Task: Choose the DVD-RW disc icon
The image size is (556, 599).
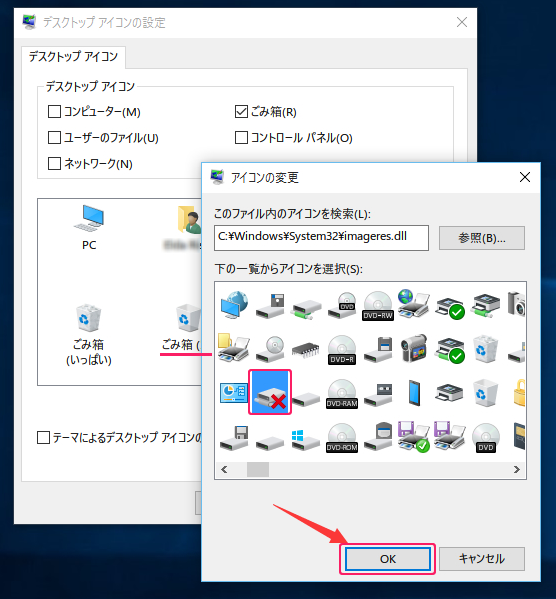Action: 378,305
